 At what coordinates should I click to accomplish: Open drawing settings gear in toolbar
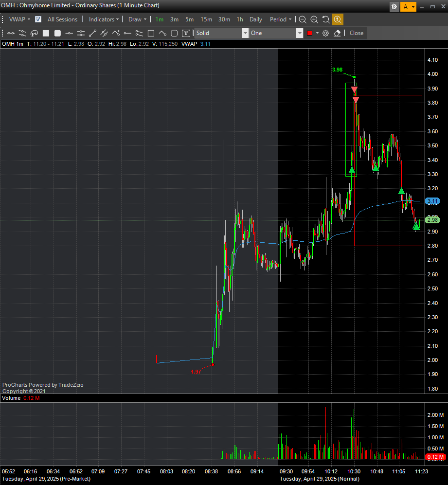pyautogui.click(x=325, y=33)
